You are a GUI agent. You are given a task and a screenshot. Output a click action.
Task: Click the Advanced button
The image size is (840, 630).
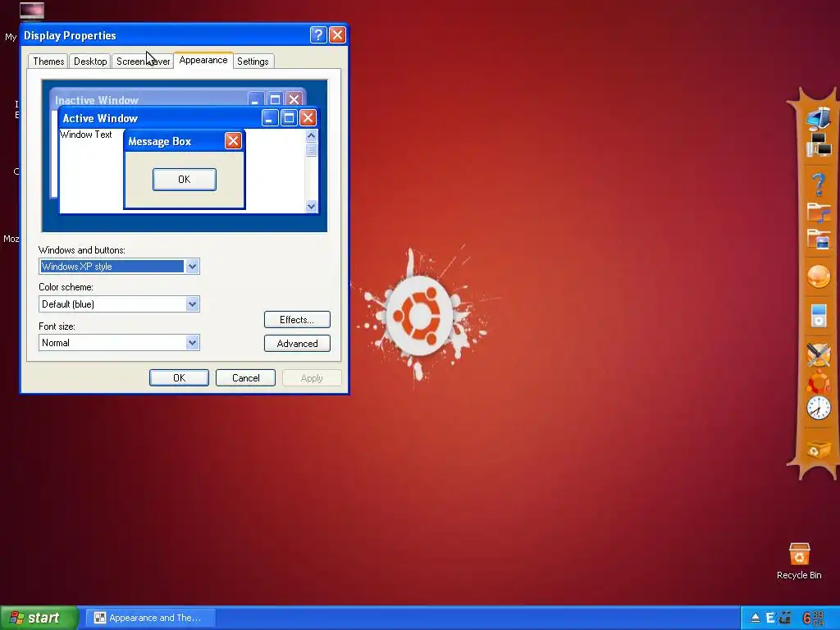[x=297, y=344]
